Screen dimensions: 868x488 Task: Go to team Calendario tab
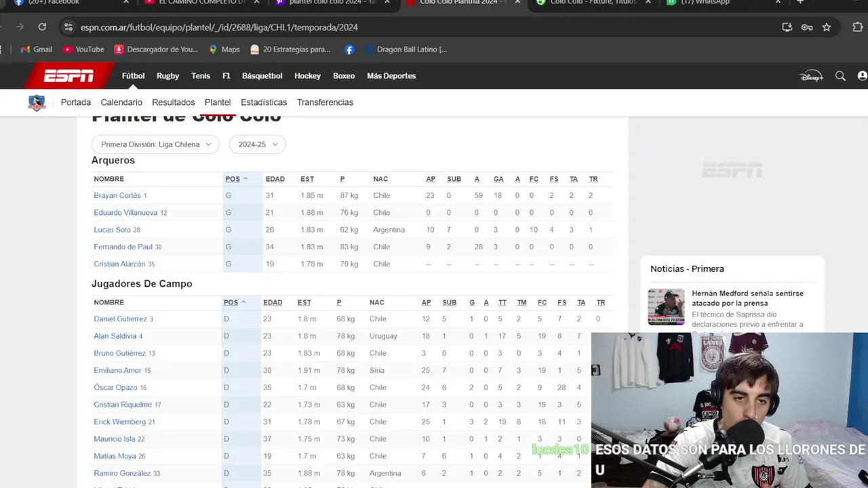tap(121, 102)
